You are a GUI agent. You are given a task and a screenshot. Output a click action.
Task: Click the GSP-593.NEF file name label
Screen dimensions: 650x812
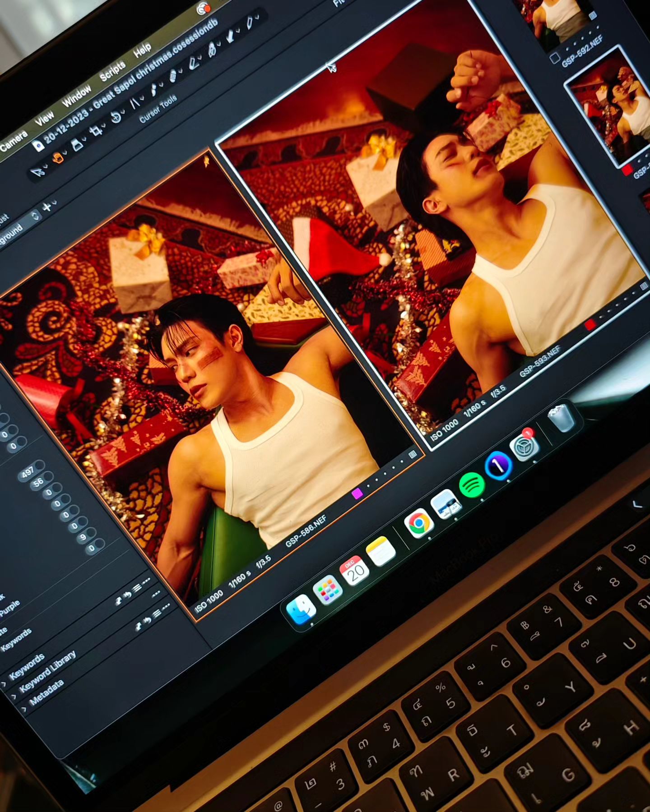[x=540, y=361]
